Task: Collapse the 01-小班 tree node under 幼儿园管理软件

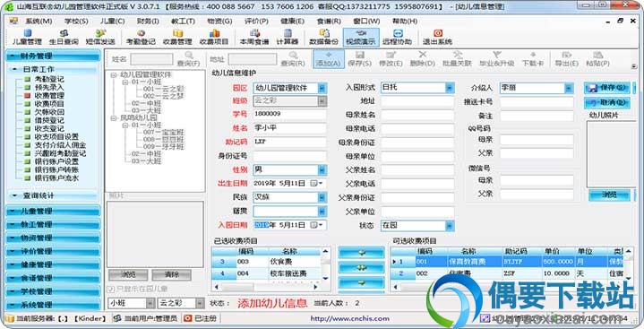Action: [125, 82]
